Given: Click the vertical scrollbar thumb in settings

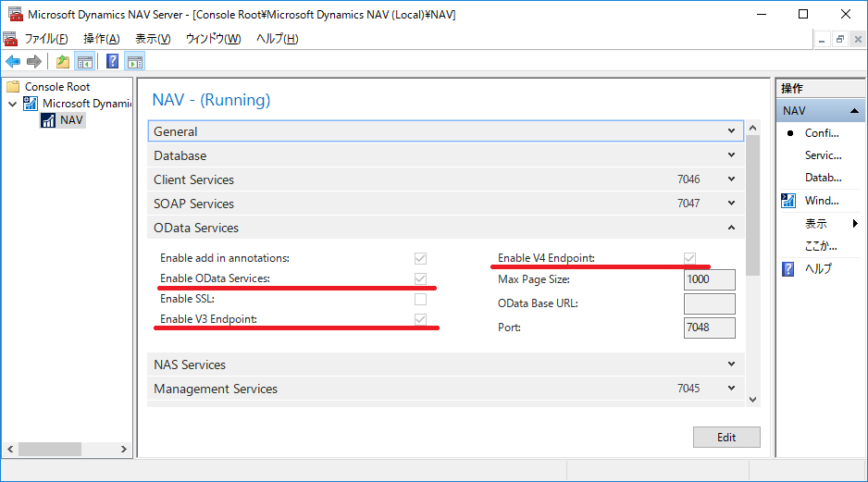Looking at the screenshot, I should coord(753,204).
